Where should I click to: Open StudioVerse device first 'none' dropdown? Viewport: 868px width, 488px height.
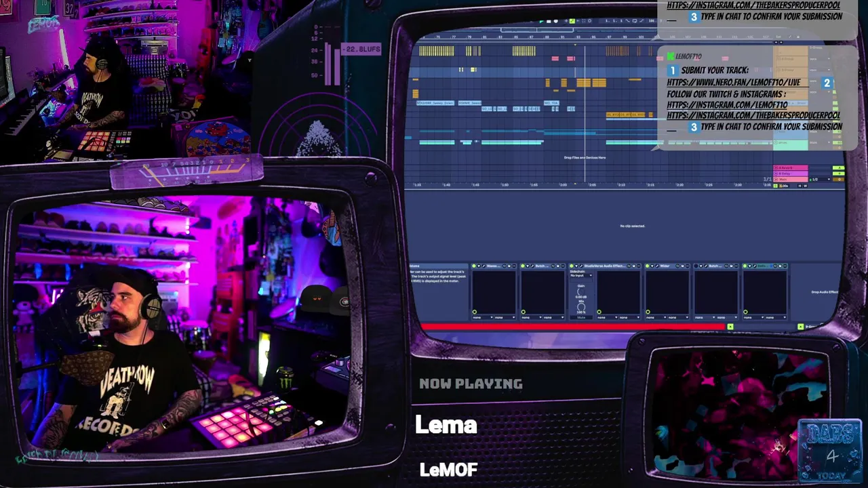(608, 317)
